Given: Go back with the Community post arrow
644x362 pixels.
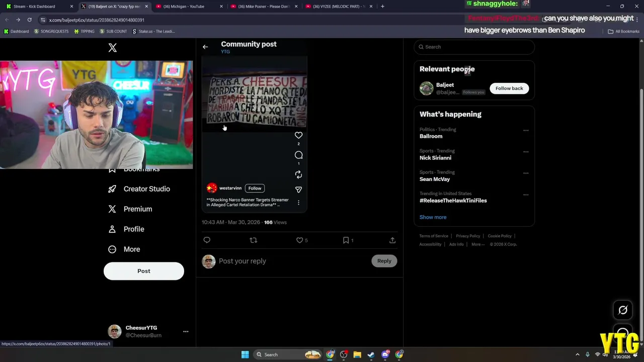Looking at the screenshot, I should coord(205,47).
